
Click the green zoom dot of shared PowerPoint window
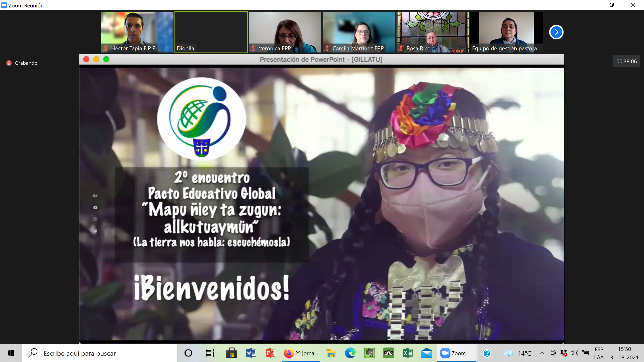pos(106,59)
